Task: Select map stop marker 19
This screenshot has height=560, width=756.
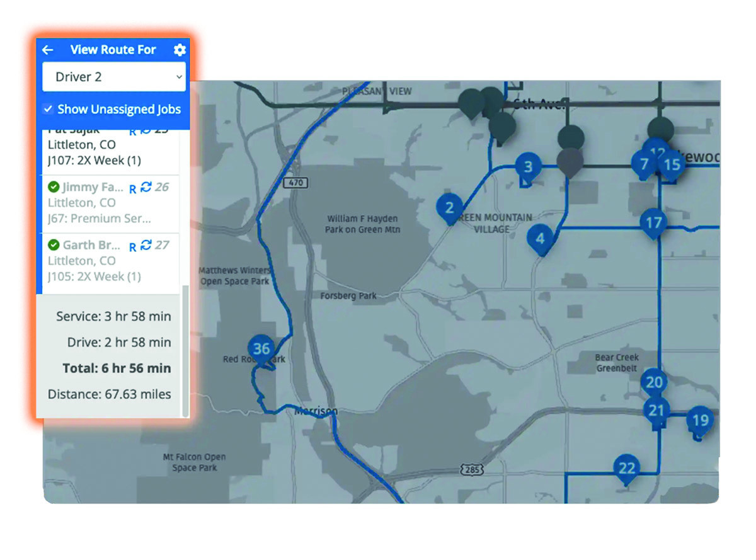Action: pos(699,420)
